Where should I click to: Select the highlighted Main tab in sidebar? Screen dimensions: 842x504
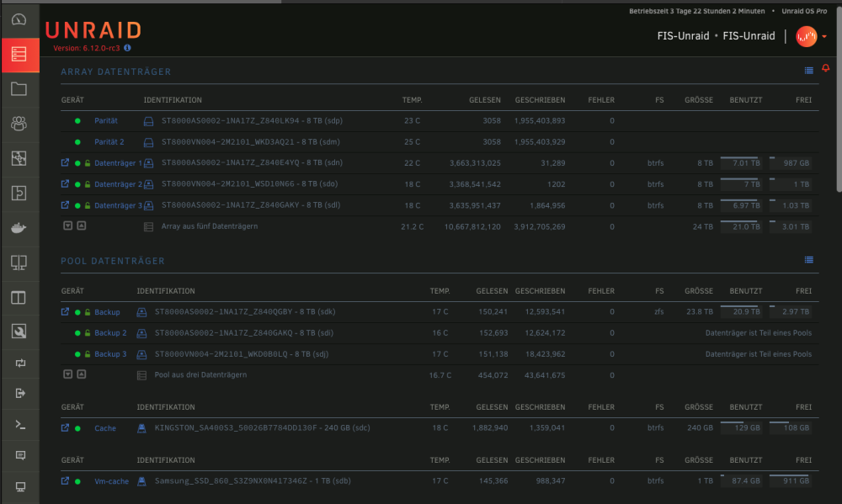pos(20,55)
